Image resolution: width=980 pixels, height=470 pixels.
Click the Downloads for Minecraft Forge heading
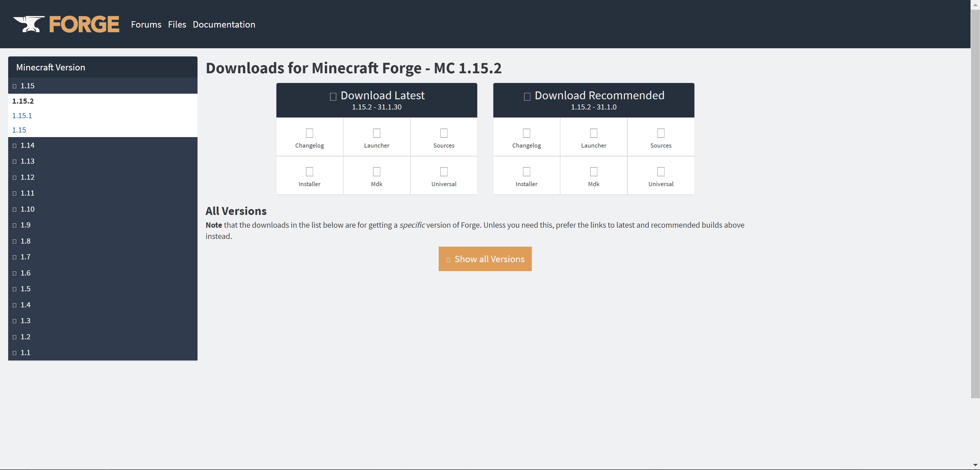point(353,68)
